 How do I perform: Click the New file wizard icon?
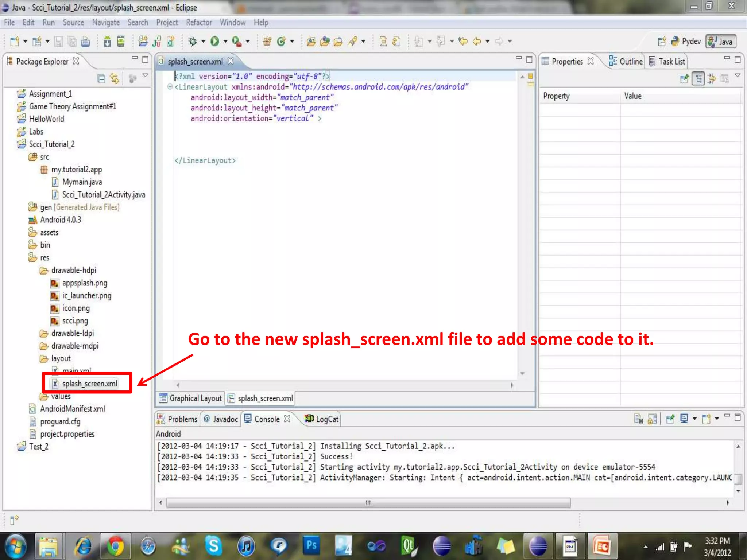point(14,42)
